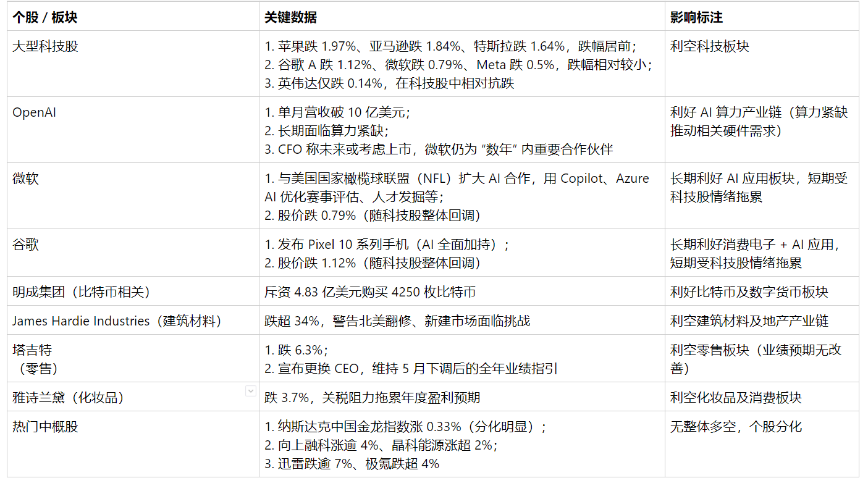868x478 pixels.
Task: Click the '微软' name cell
Action: [x=133, y=196]
